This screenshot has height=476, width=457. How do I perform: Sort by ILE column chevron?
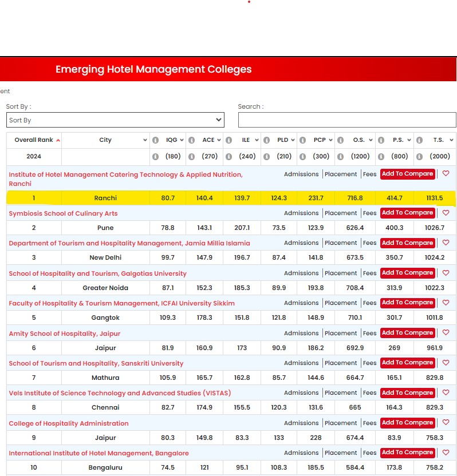tap(257, 140)
